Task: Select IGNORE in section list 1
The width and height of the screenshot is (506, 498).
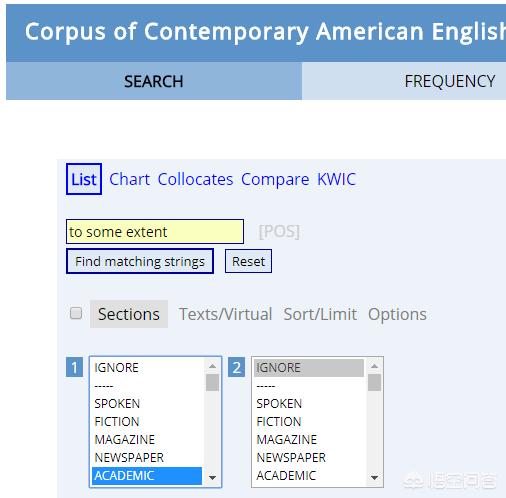Action: coord(147,367)
